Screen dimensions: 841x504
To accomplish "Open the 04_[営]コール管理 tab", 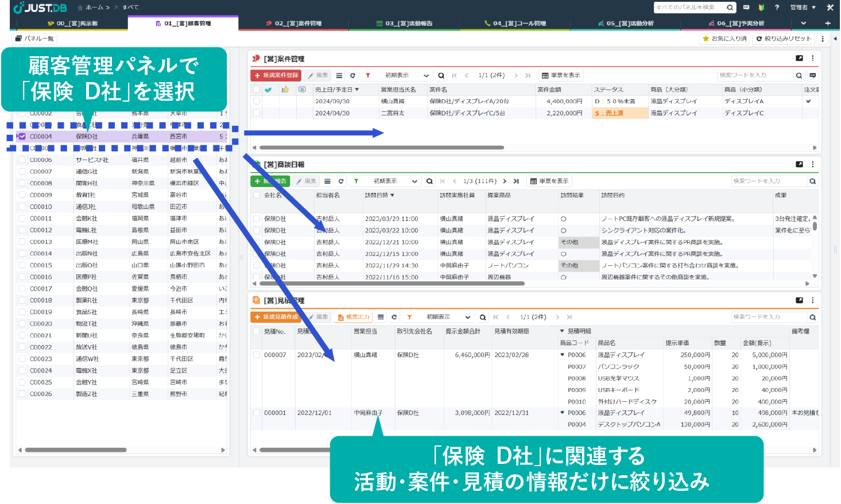I will pyautogui.click(x=515, y=24).
